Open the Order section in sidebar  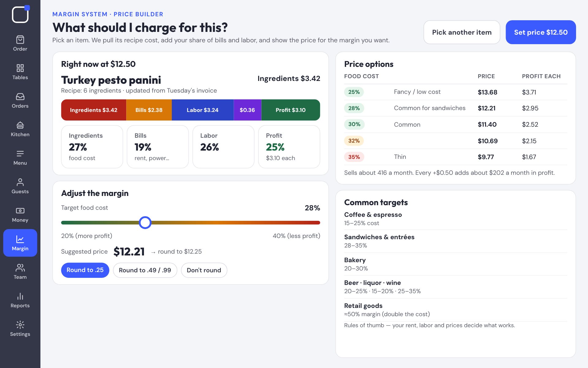point(20,43)
